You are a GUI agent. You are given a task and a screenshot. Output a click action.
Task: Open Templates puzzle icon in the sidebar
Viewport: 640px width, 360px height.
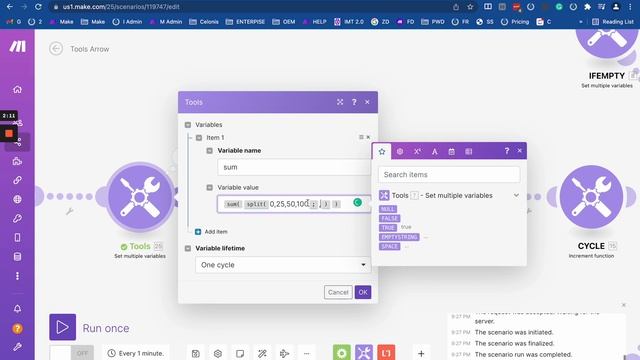(17, 161)
